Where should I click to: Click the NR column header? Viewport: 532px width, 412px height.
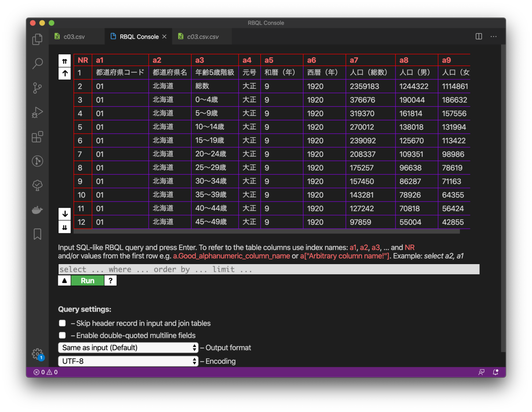click(83, 60)
